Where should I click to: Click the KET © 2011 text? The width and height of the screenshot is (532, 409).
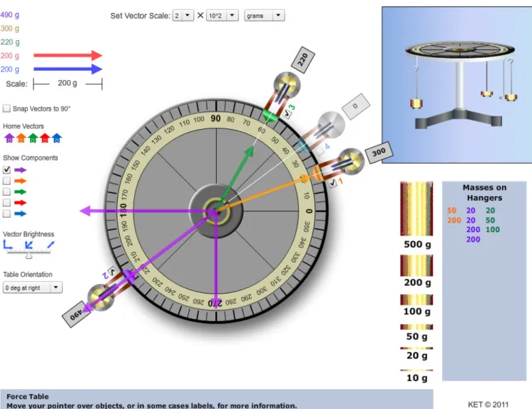(x=488, y=404)
